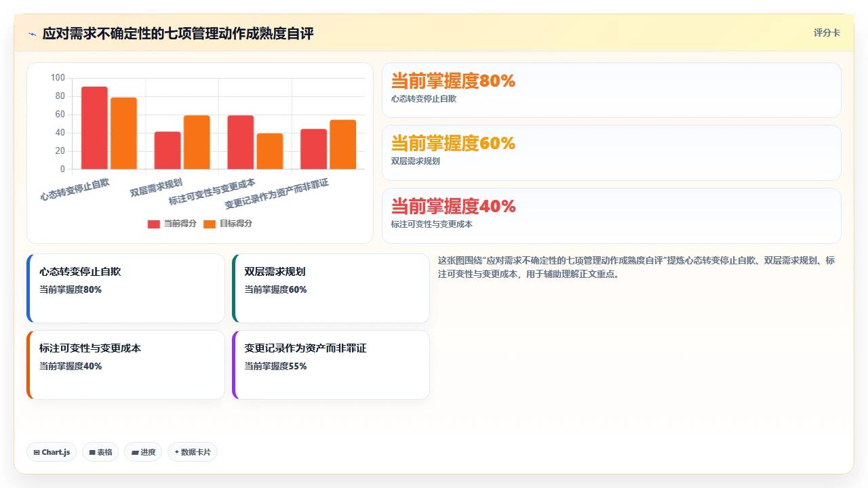The image size is (868, 488).
Task: Toggle 目标得分 legend in chart
Action: point(228,224)
